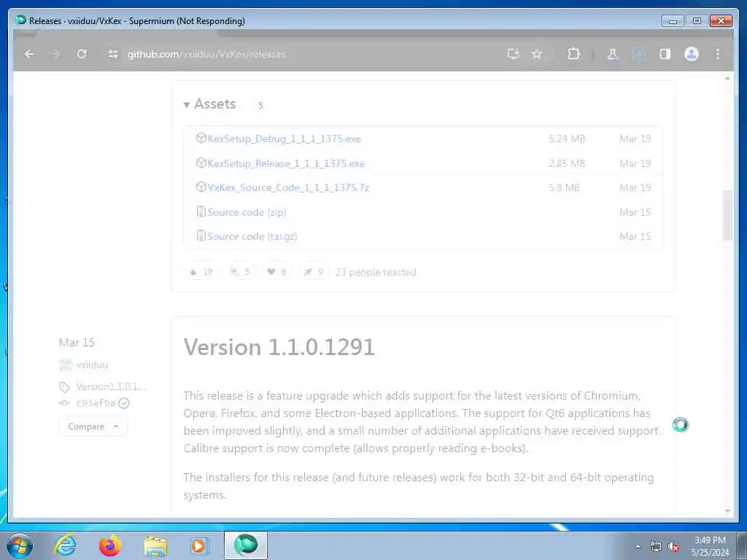
Task: Click package icon beside VxKex_Source_Code file
Action: point(201,187)
